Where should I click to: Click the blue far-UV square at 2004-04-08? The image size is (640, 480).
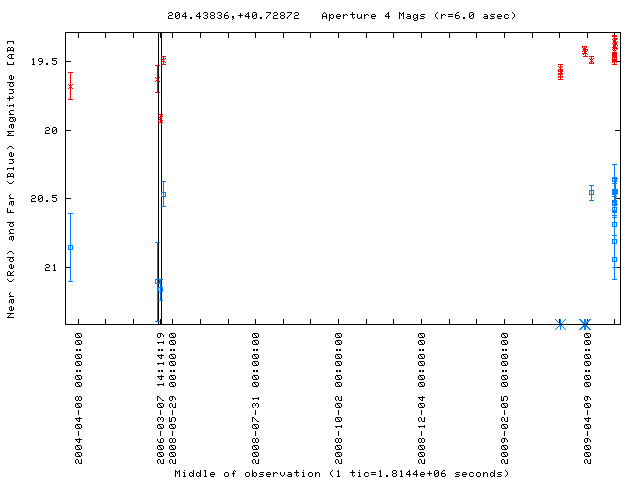pos(71,248)
